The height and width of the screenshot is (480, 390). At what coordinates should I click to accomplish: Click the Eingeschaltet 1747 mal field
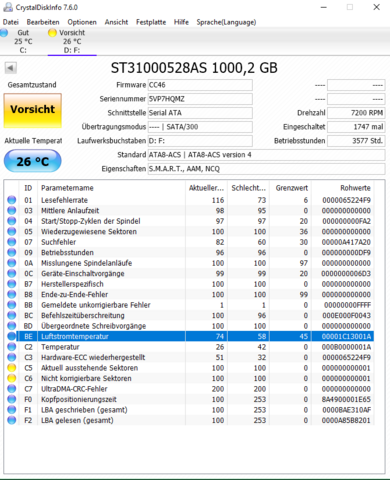coord(356,127)
